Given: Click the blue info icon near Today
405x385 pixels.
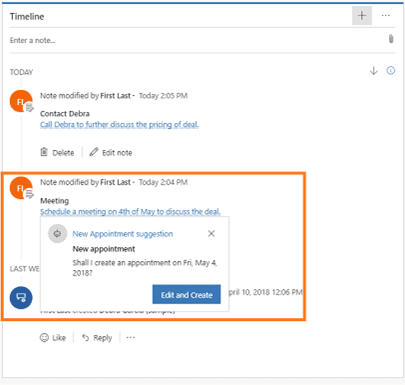Looking at the screenshot, I should [x=391, y=71].
